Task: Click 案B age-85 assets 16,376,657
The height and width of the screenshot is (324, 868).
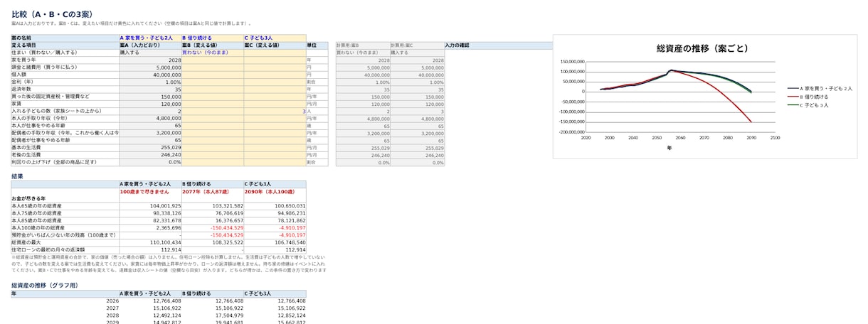Action: [x=213, y=220]
